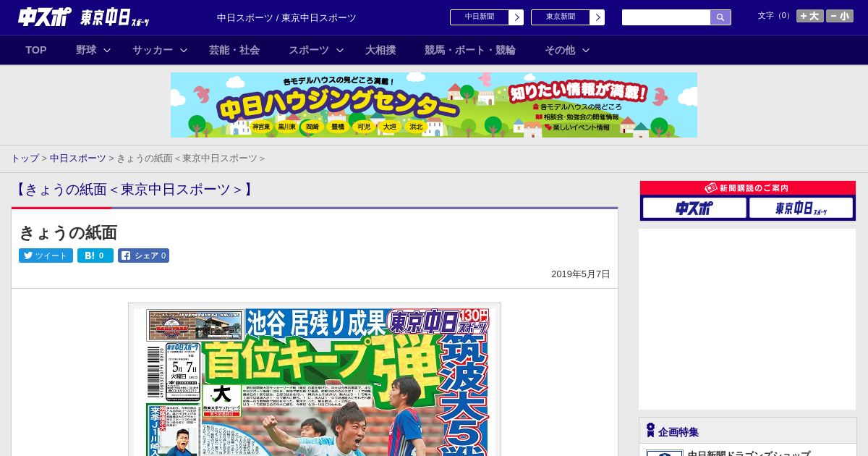Click the Hatena B! bookmark button
The height and width of the screenshot is (456, 868).
(95, 256)
